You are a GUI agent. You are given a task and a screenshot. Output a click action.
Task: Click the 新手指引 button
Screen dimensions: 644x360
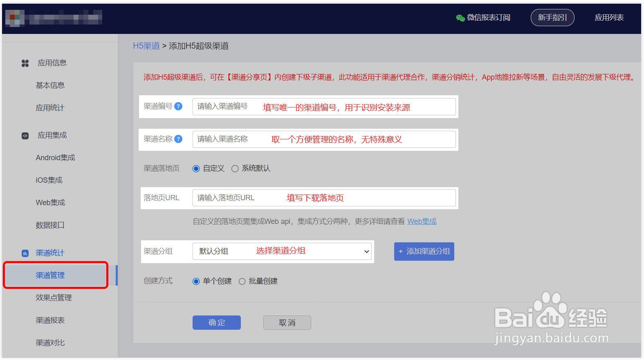tap(552, 18)
